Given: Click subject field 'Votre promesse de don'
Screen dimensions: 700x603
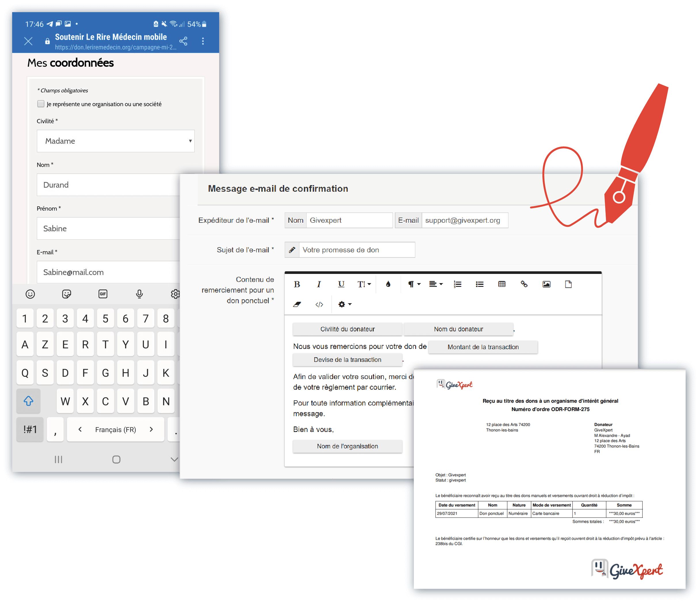Looking at the screenshot, I should (x=357, y=250).
